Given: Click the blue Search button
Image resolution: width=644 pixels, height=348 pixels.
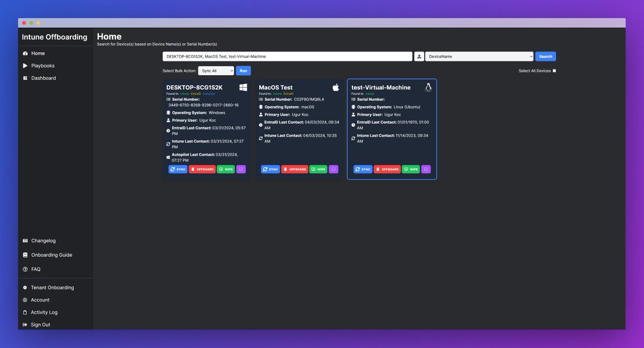Looking at the screenshot, I should pos(546,56).
